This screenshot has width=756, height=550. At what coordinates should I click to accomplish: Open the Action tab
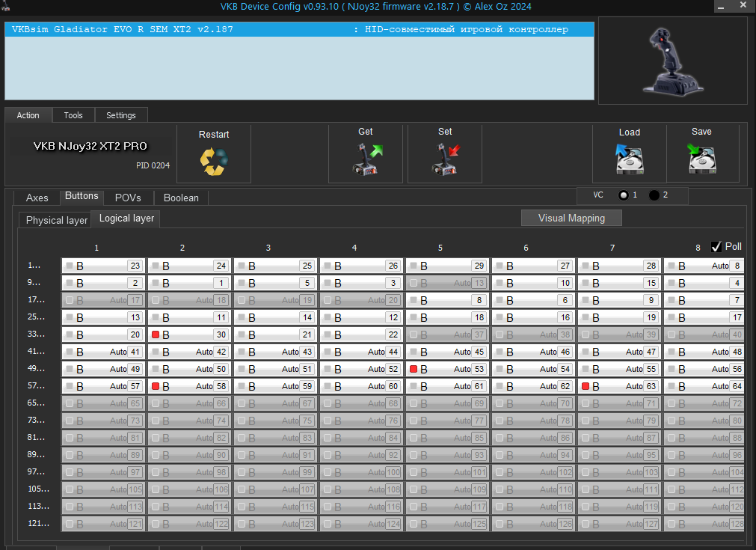click(28, 115)
